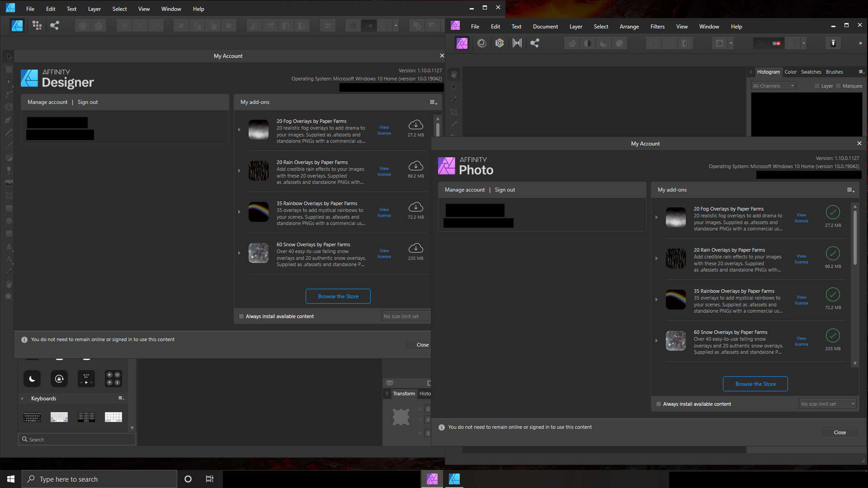Open the All Channels dropdown
This screenshot has height=488, width=868.
[x=773, y=86]
